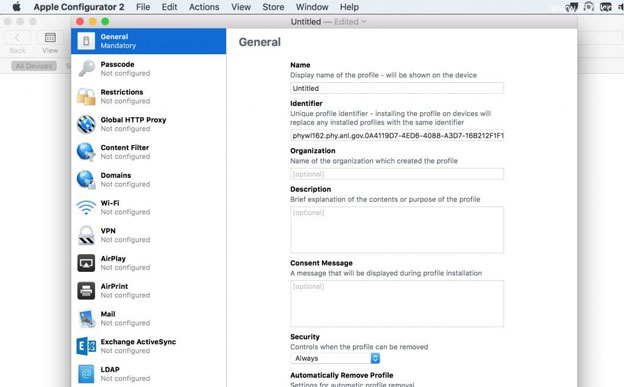The height and width of the screenshot is (387, 624).
Task: Click the Organization optional field
Action: point(397,174)
